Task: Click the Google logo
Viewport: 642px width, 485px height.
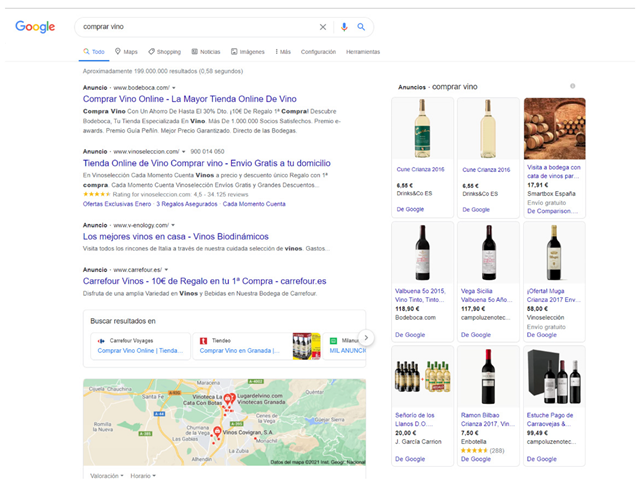Action: pyautogui.click(x=35, y=27)
